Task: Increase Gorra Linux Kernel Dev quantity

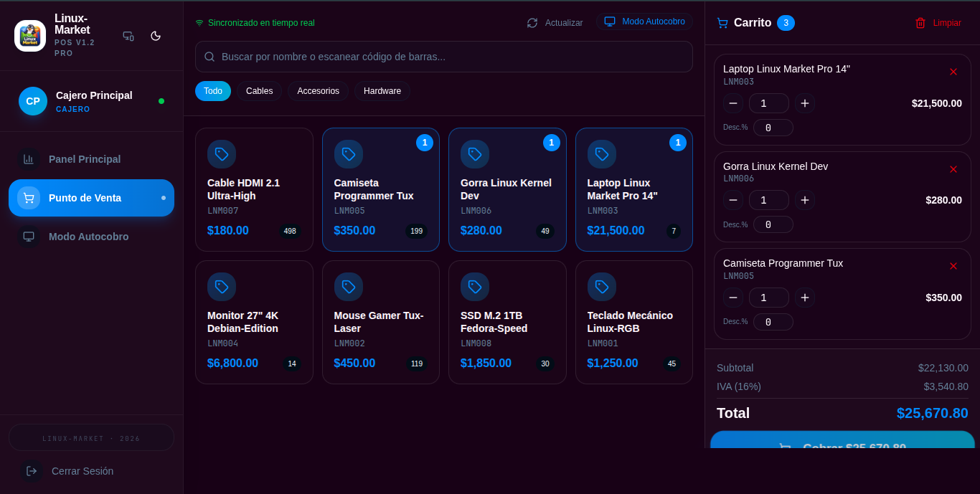Action: [805, 200]
